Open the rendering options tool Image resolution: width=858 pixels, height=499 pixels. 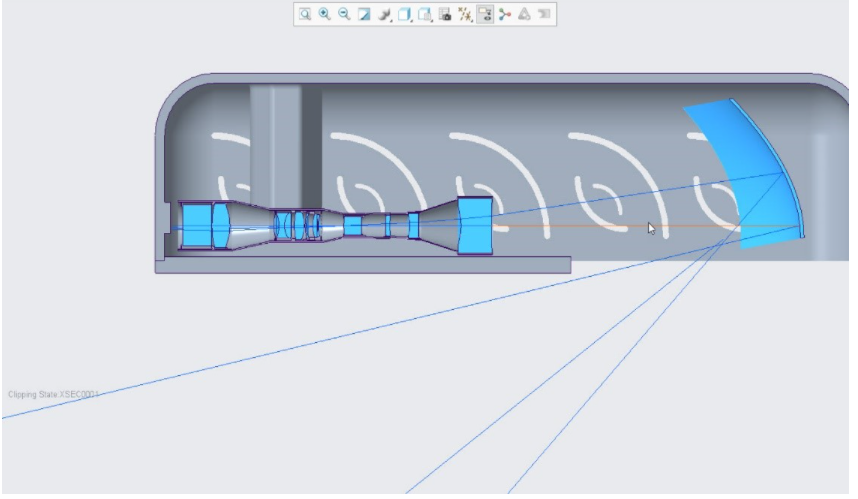point(385,14)
